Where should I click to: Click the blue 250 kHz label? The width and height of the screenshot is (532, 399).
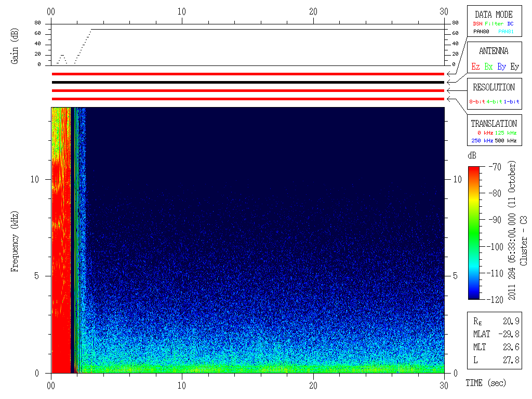click(x=482, y=140)
